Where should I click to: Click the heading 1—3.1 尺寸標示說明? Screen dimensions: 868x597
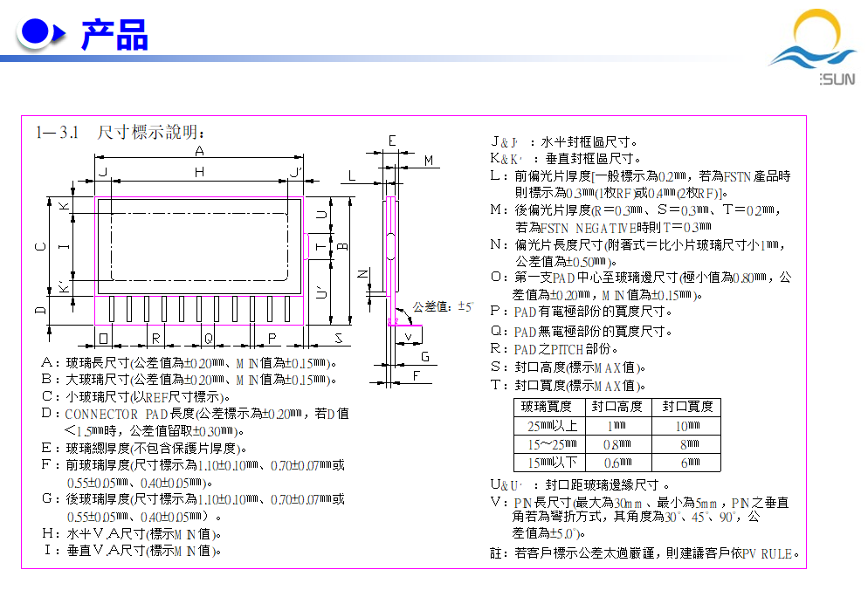(121, 133)
